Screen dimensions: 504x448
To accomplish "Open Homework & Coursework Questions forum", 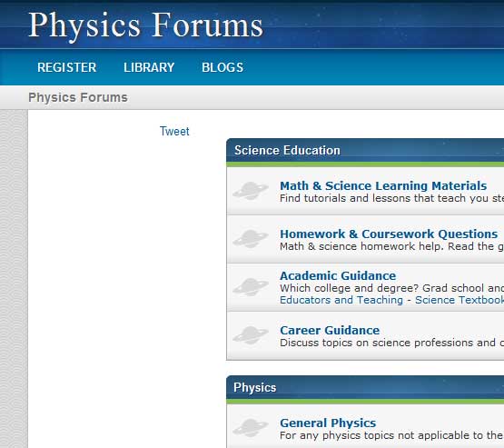I will click(x=389, y=234).
